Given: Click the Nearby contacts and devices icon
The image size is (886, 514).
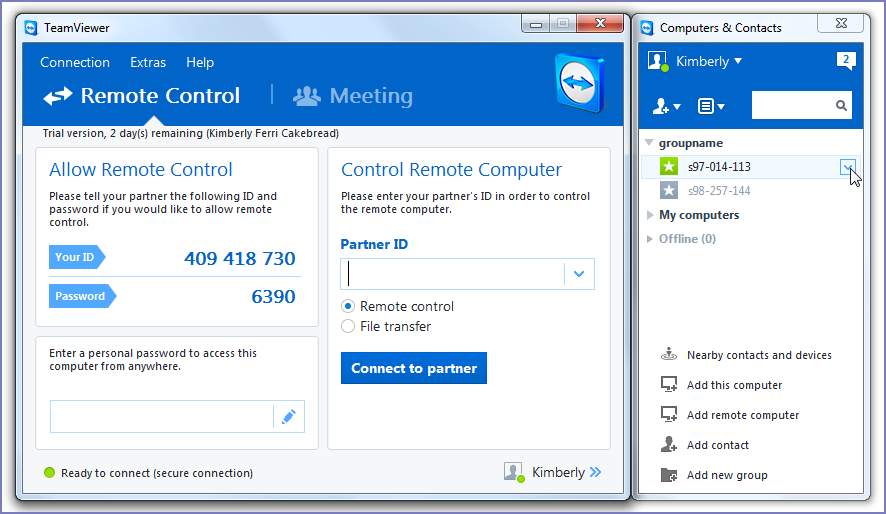Looking at the screenshot, I should click(x=669, y=354).
